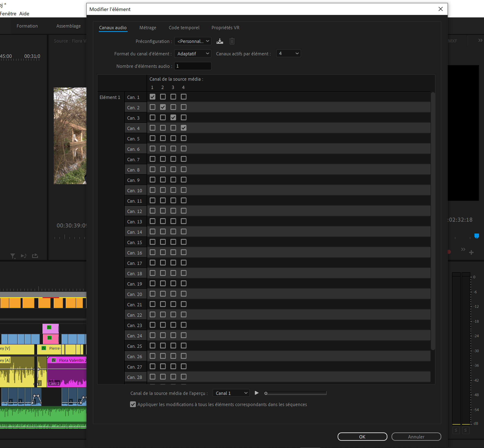Screen dimensions: 484x448
Task: Click the Annuler button
Action: pyautogui.click(x=416, y=437)
